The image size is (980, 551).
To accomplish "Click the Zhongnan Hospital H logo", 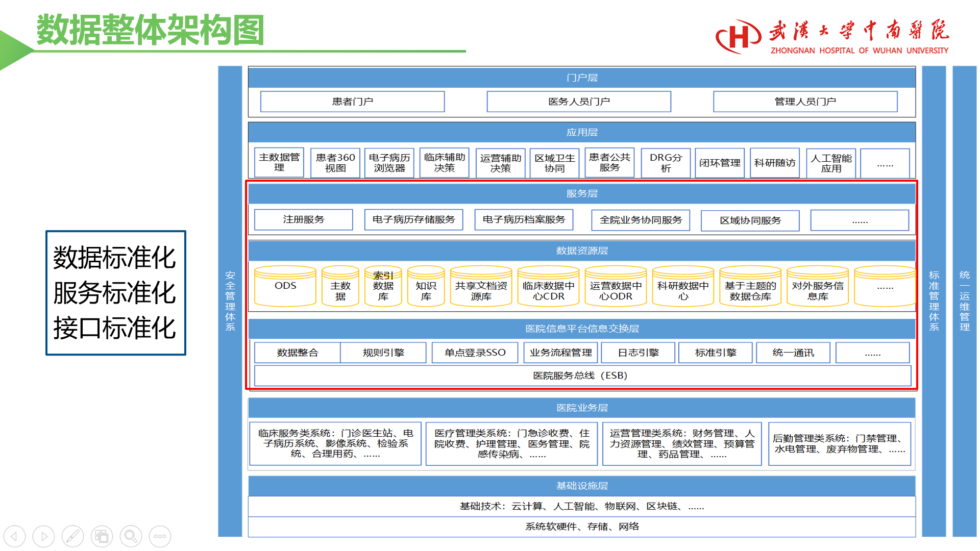I will (738, 36).
